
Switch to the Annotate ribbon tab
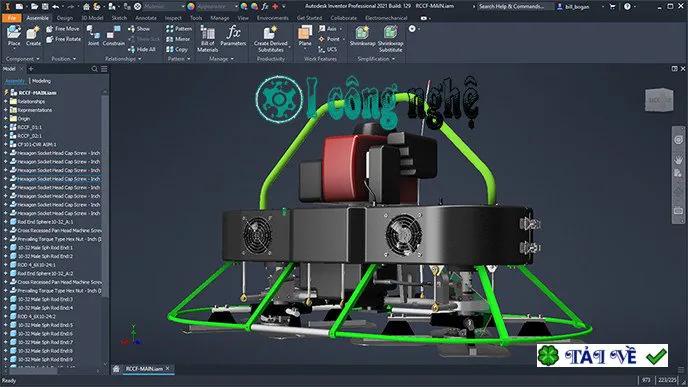tap(146, 18)
